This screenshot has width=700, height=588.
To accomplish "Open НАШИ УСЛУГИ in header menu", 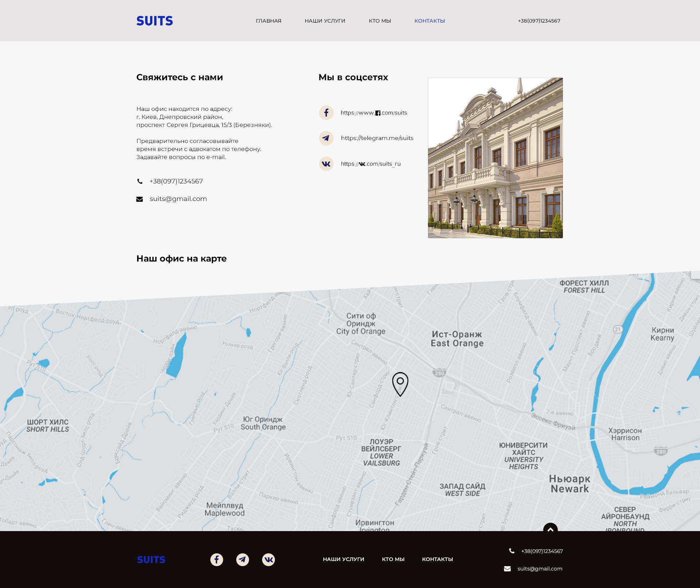I will [x=325, y=21].
